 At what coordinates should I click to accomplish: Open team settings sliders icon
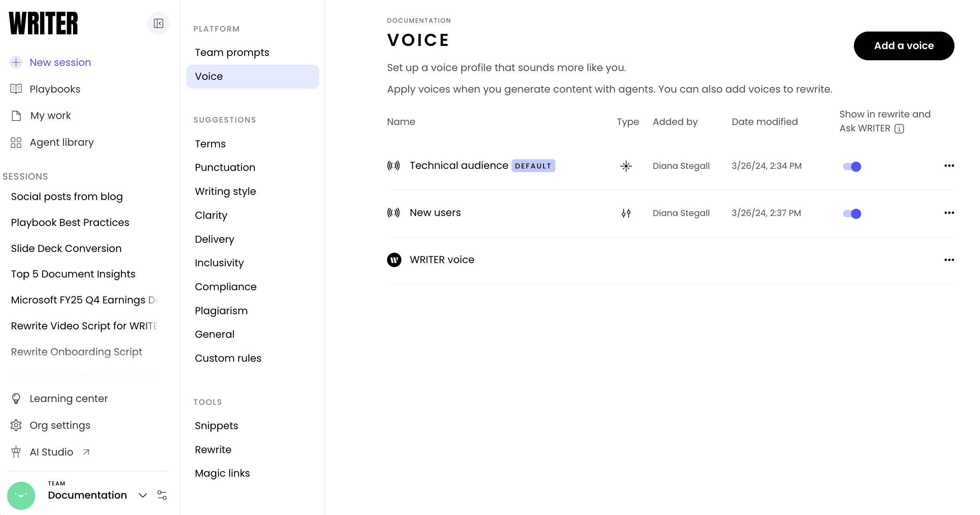point(162,495)
